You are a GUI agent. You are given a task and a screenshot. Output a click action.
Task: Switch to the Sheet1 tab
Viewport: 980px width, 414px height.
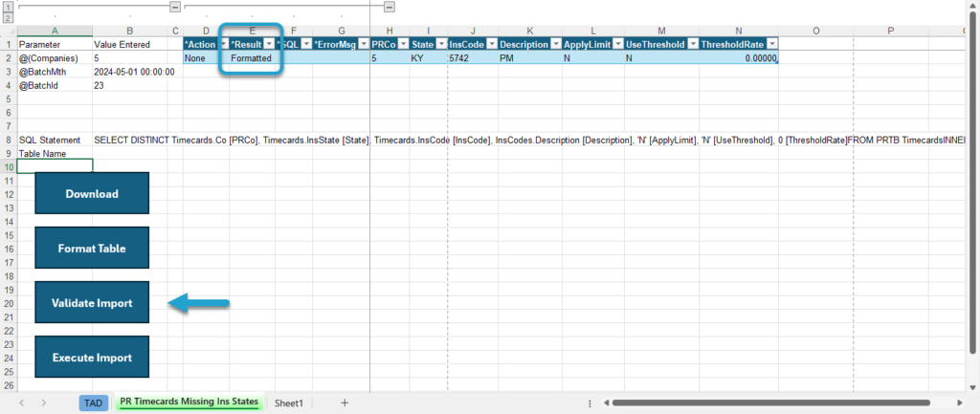(289, 403)
